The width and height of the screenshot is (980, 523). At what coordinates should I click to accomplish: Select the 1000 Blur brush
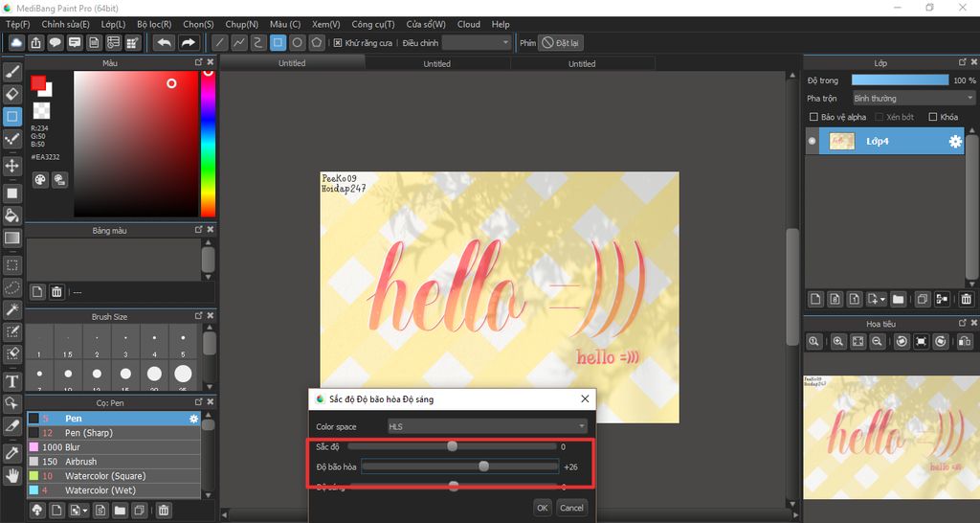pos(114,447)
